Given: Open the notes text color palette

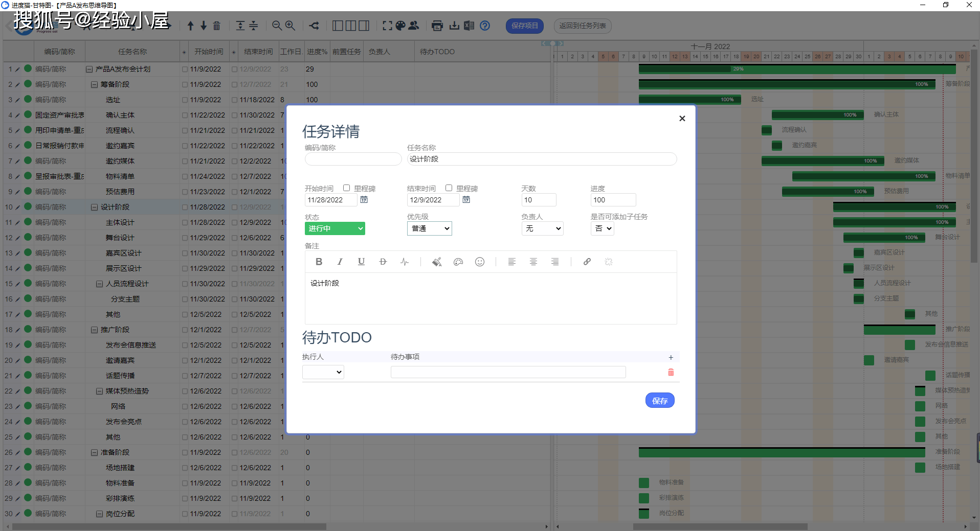Looking at the screenshot, I should (458, 262).
